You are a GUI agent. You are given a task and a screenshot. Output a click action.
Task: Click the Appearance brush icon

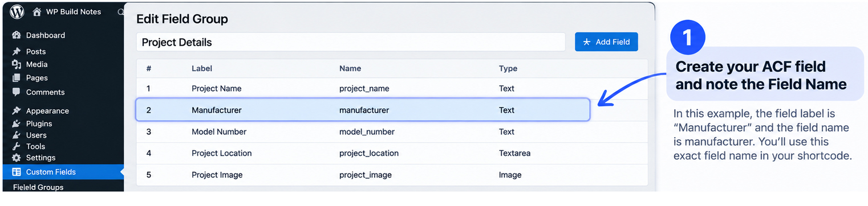coord(17,111)
